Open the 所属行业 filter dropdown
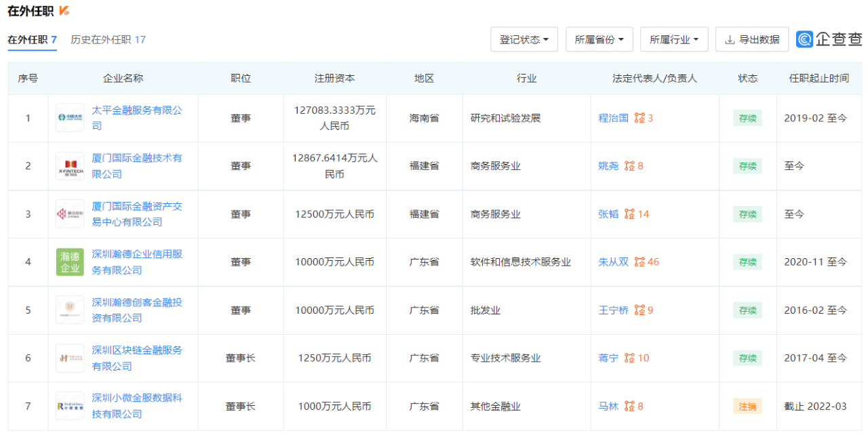The width and height of the screenshot is (868, 437). coord(674,39)
